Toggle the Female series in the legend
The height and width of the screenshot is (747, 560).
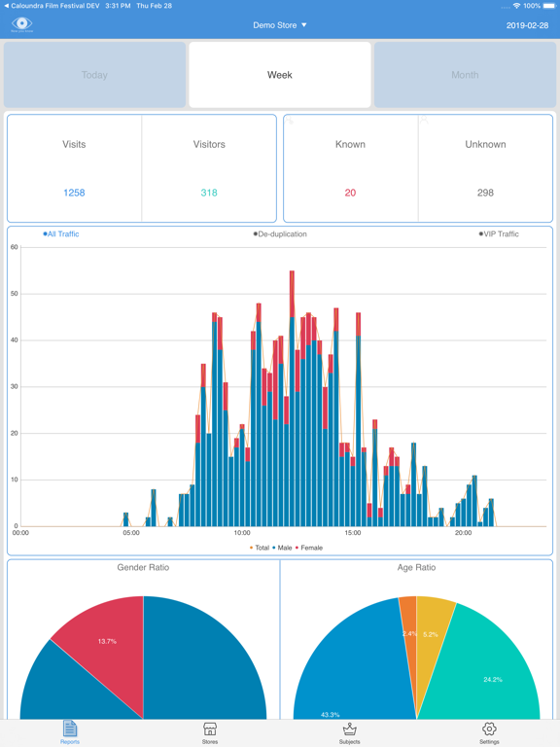click(x=309, y=548)
